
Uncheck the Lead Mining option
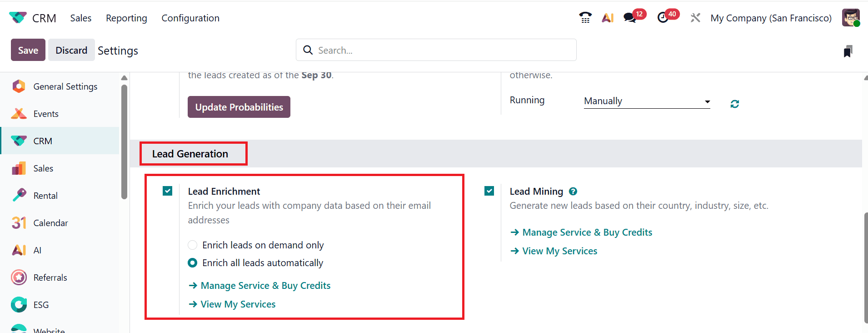(x=489, y=191)
